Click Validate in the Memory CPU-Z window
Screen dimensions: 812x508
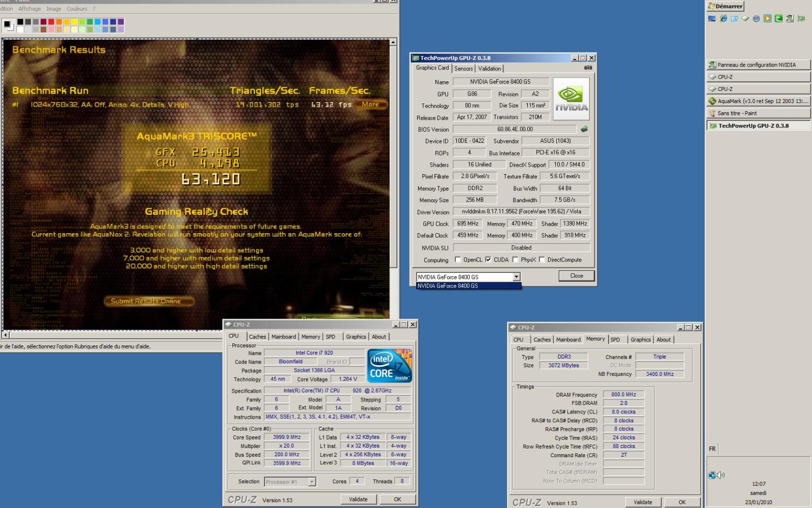[643, 502]
